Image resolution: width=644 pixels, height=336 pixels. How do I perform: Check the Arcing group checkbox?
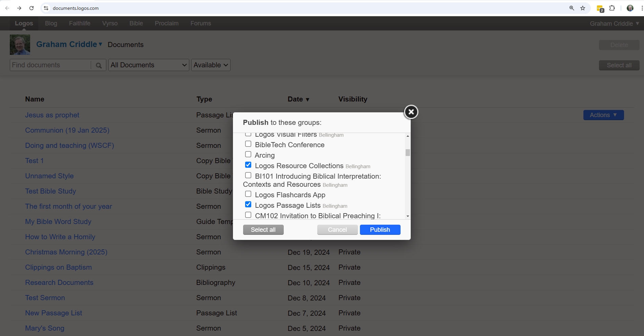click(248, 155)
